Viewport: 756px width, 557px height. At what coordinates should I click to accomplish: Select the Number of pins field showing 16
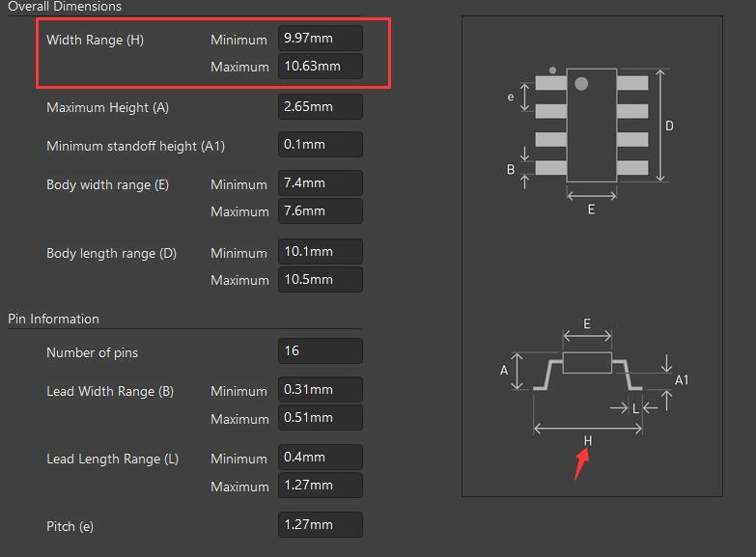(x=321, y=350)
